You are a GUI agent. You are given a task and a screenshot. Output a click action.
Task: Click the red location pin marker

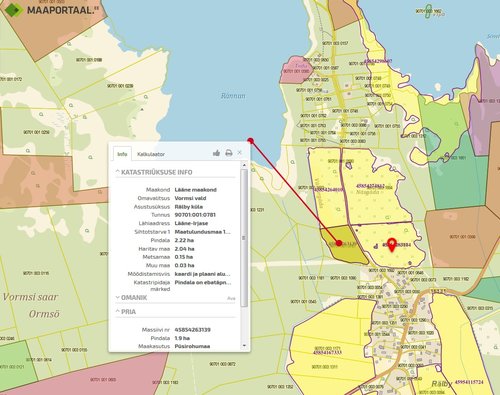click(392, 245)
